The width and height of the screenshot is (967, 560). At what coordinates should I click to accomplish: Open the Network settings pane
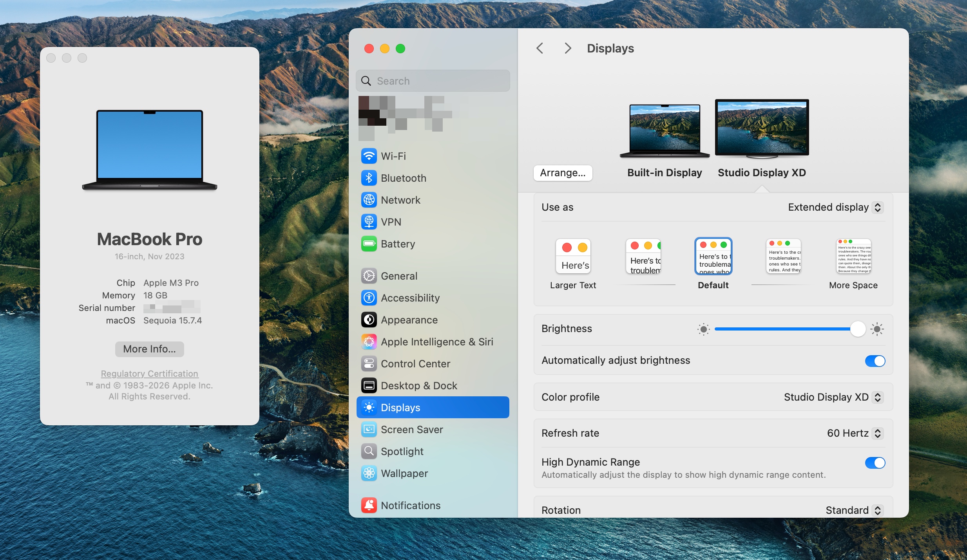433,200
